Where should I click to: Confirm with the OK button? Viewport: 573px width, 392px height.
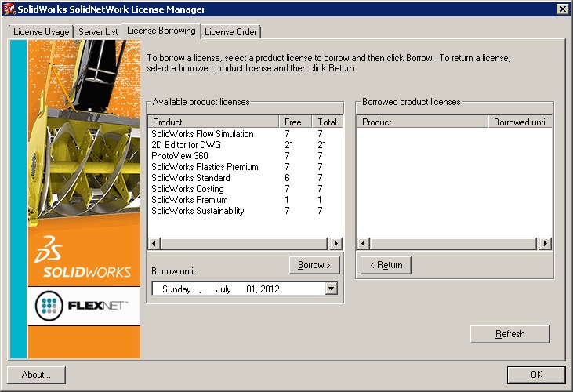click(x=536, y=375)
